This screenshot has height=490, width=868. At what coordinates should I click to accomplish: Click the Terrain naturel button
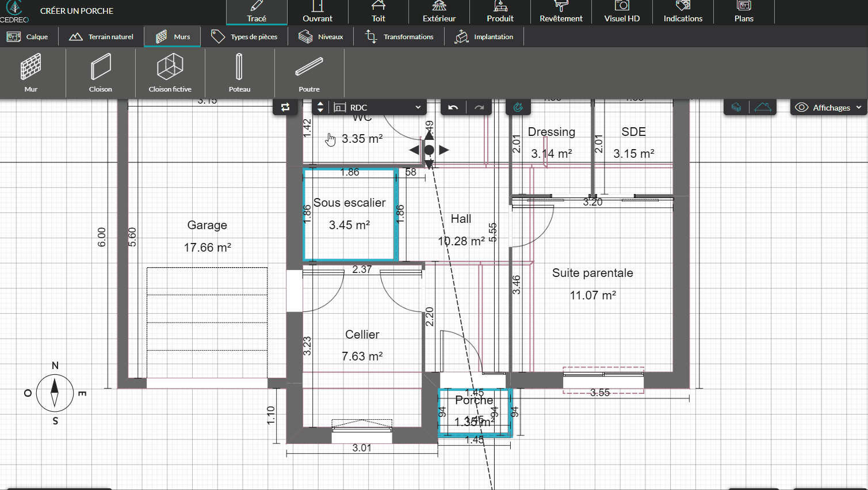tap(101, 37)
